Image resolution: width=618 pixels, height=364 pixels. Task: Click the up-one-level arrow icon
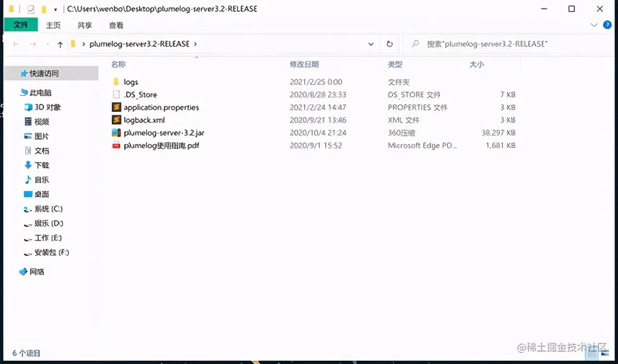point(60,44)
